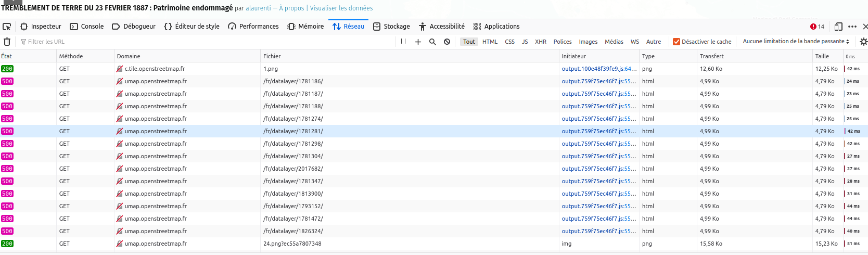Filter requests by Autre
Screen dimensions: 868x255
(654, 42)
